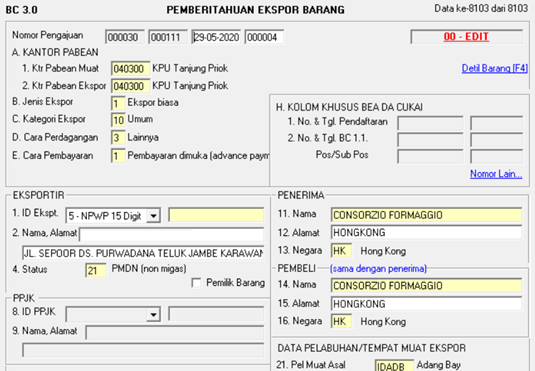
Task: Click the Nomor Pengajuan date field
Action: (216, 37)
